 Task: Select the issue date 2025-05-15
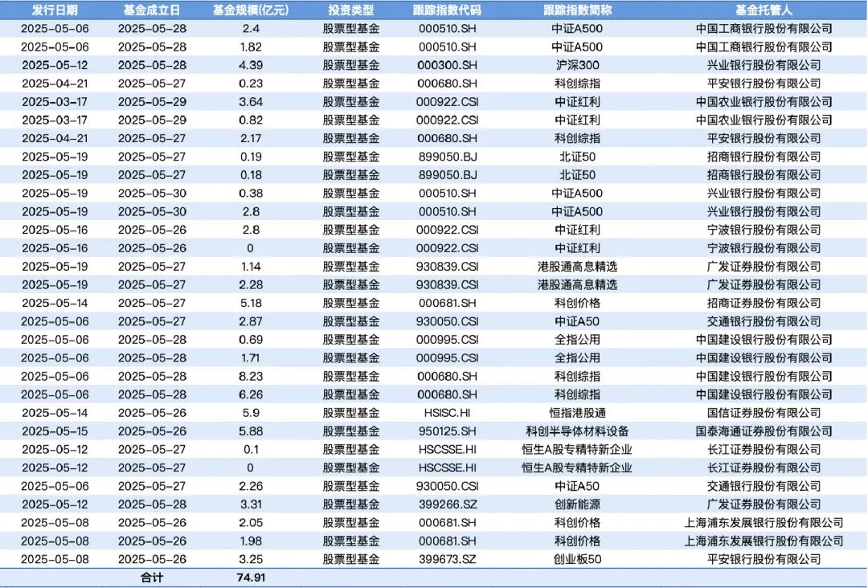(x=55, y=431)
